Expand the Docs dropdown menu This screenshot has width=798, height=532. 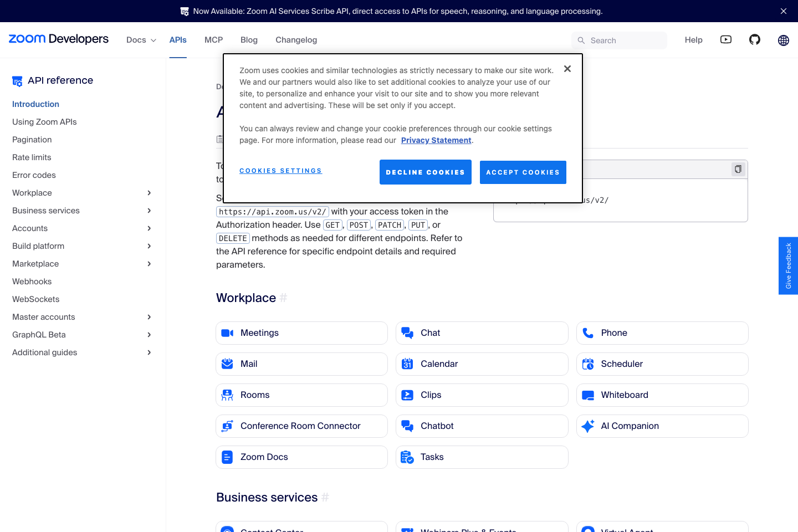pos(140,40)
